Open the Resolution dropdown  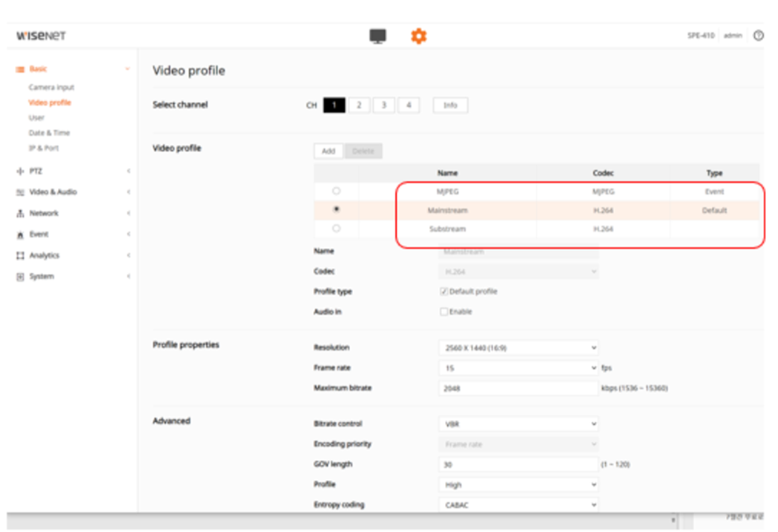pos(518,348)
